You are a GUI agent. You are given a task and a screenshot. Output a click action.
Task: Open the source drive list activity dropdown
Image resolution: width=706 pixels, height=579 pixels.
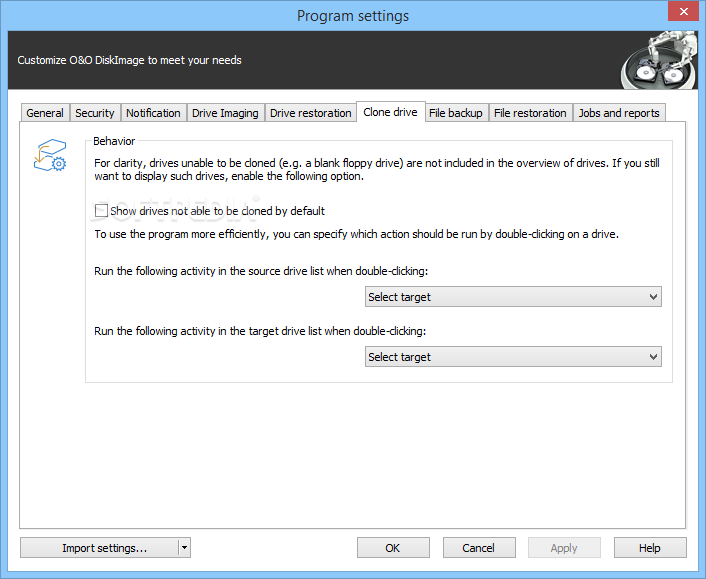(513, 297)
